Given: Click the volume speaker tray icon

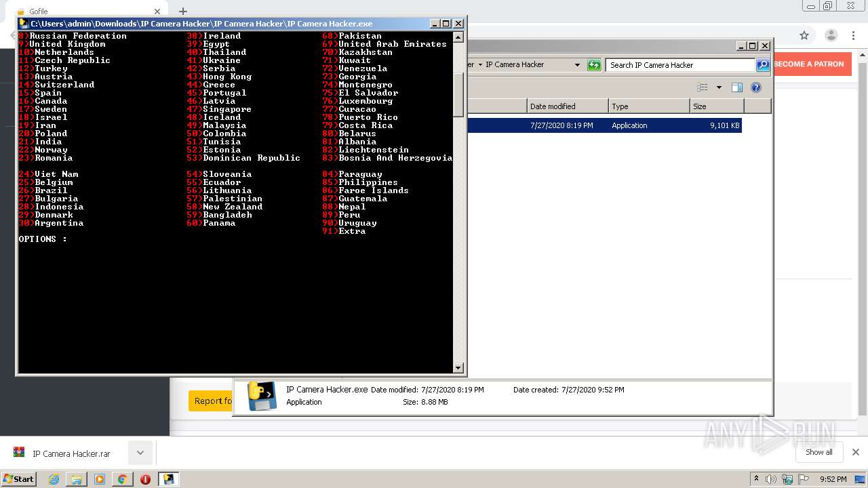Looking at the screenshot, I should coord(771,479).
